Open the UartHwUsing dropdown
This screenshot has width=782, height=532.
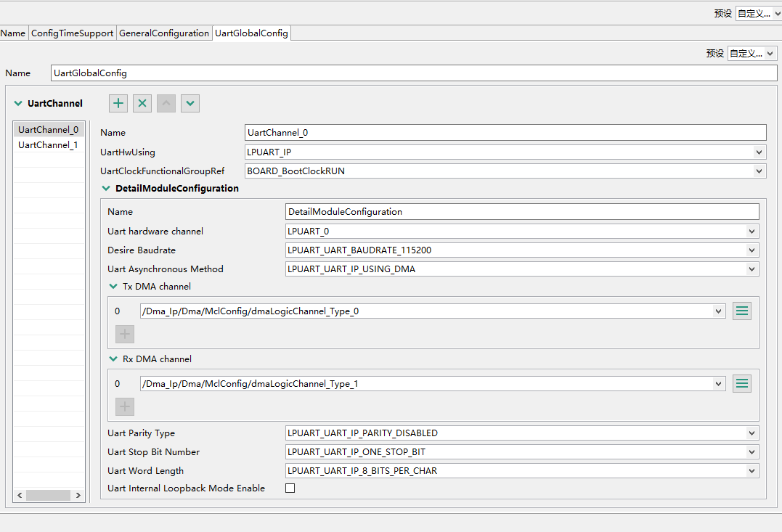click(759, 152)
